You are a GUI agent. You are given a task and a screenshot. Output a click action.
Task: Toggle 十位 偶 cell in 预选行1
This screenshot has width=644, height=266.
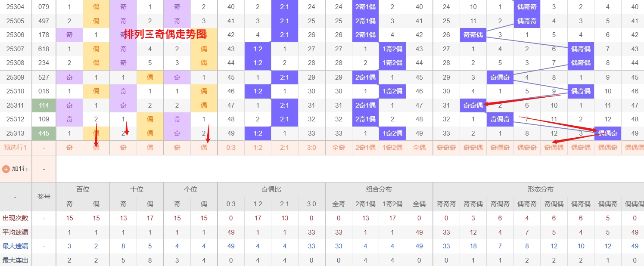tap(150, 148)
